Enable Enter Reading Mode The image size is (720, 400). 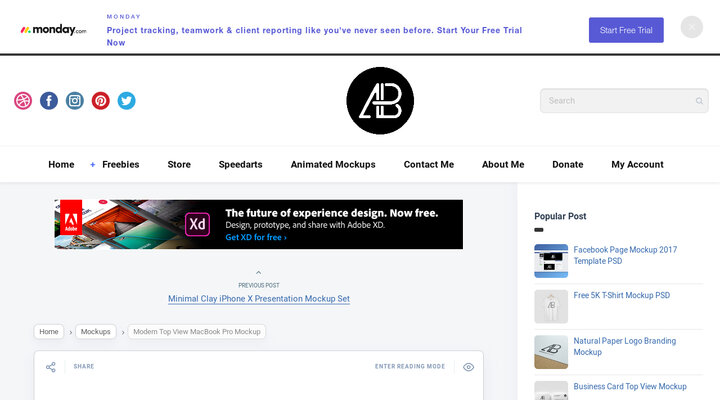[410, 367]
